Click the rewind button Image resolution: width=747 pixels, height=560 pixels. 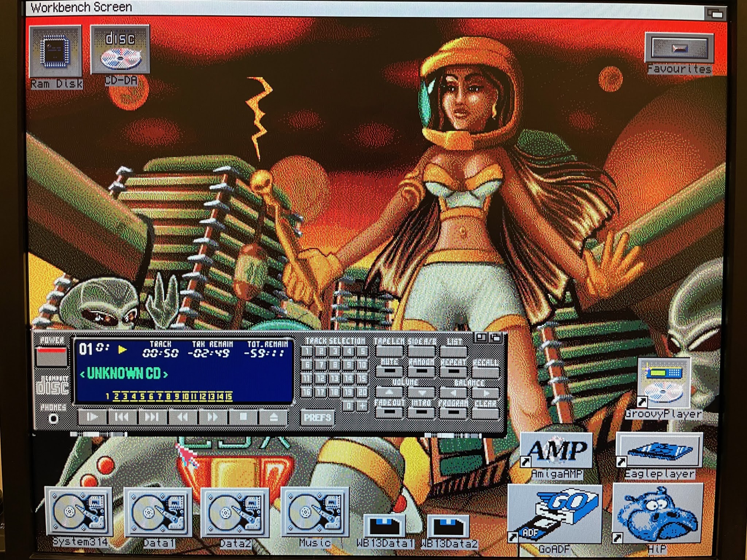coord(182,417)
